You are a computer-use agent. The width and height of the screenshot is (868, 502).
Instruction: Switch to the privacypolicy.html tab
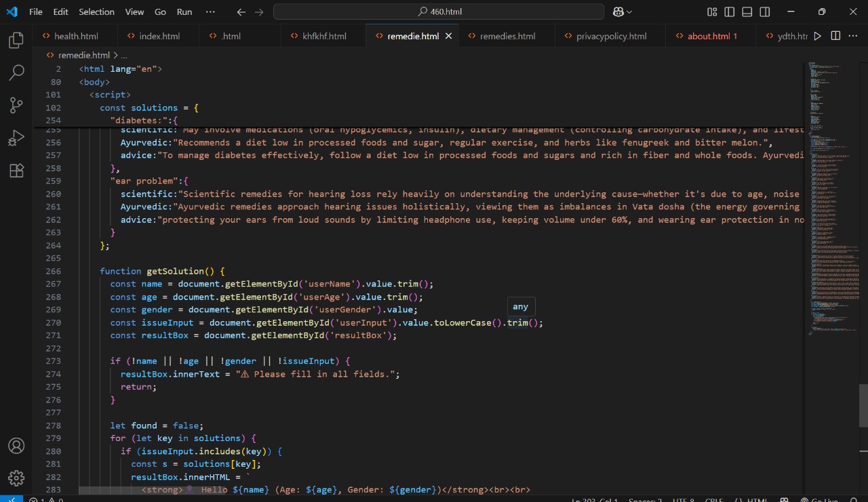pos(611,36)
